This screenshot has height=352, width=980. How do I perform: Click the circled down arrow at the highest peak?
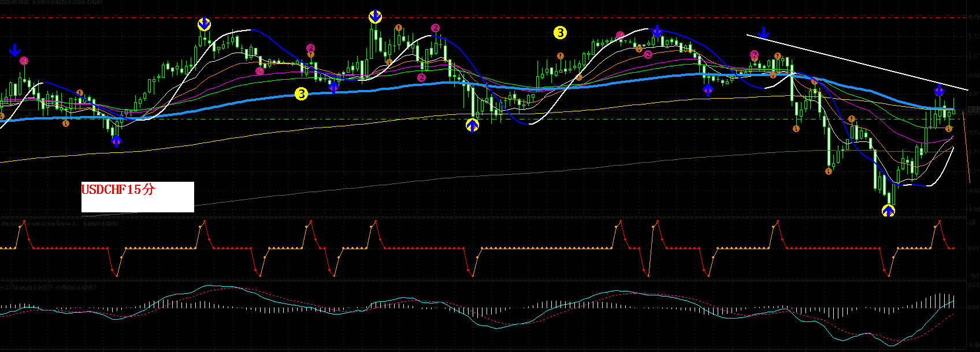click(x=375, y=17)
